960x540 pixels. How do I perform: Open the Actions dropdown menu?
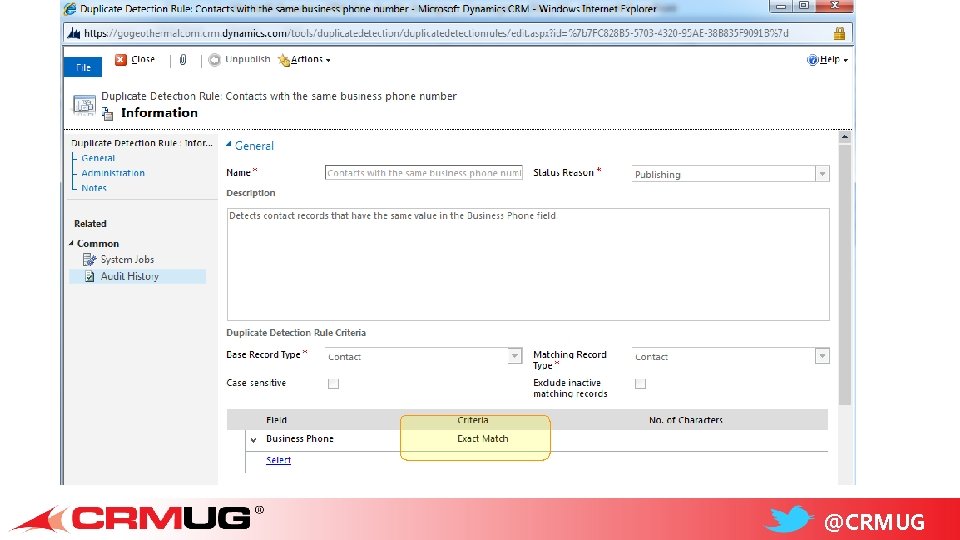click(x=304, y=59)
